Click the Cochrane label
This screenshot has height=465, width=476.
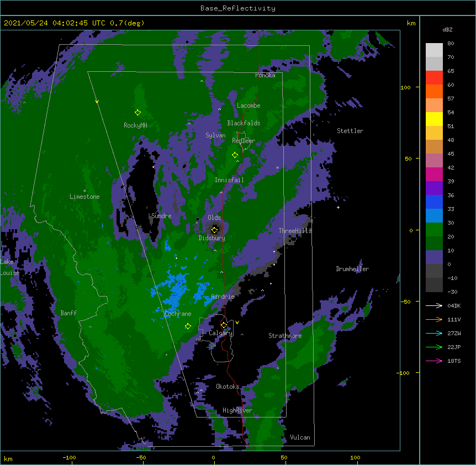coord(178,314)
